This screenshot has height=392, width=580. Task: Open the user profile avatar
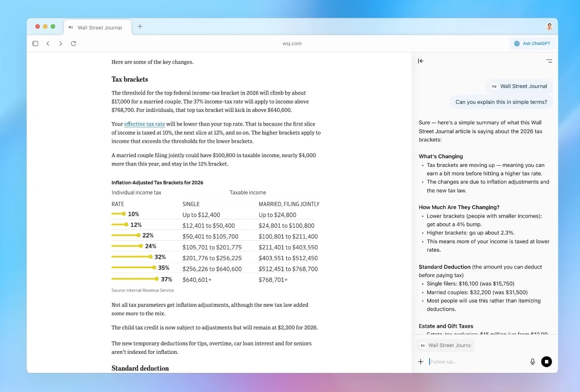coord(549,27)
